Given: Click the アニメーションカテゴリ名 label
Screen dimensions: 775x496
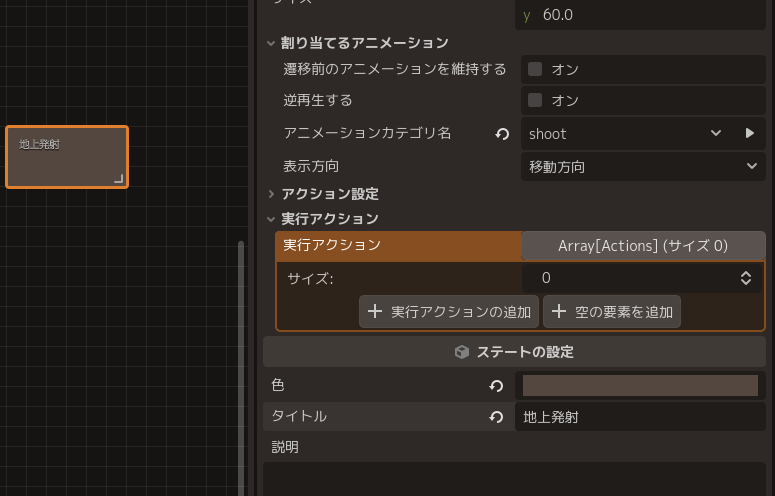Looking at the screenshot, I should point(367,133).
